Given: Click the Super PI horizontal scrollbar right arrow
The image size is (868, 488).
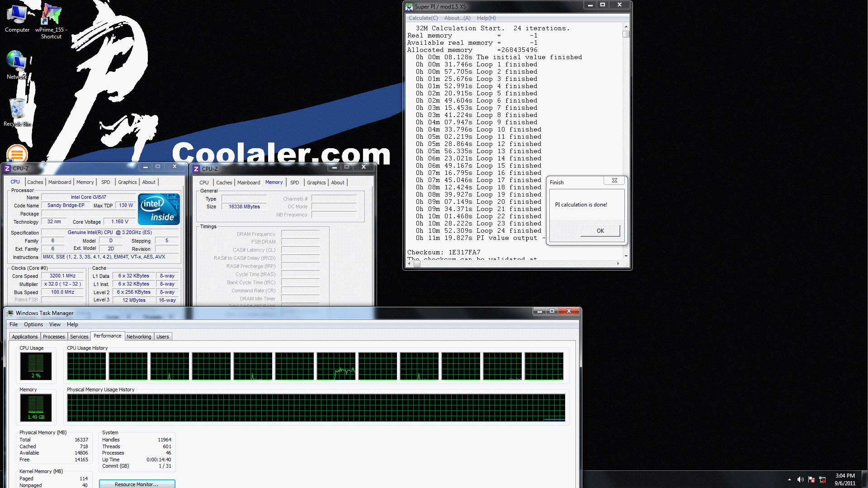Looking at the screenshot, I should (x=618, y=263).
